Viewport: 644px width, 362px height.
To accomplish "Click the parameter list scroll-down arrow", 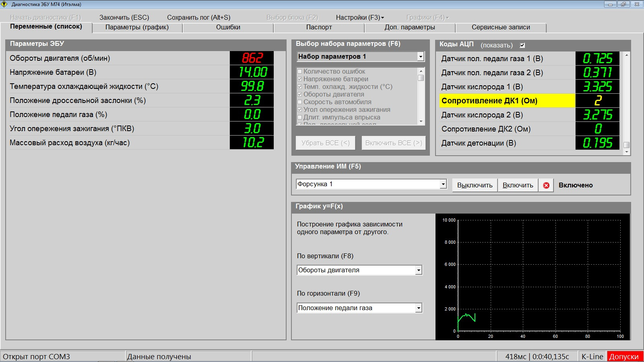I will pyautogui.click(x=421, y=121).
